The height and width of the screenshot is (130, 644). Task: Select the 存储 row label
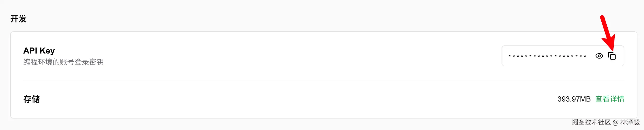pos(32,99)
